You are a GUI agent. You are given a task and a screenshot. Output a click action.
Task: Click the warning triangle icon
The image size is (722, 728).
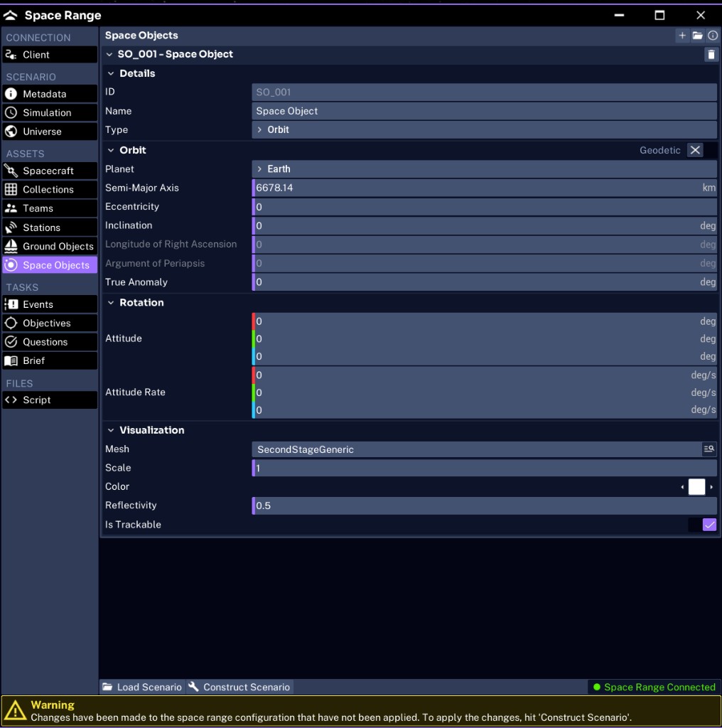click(x=16, y=711)
